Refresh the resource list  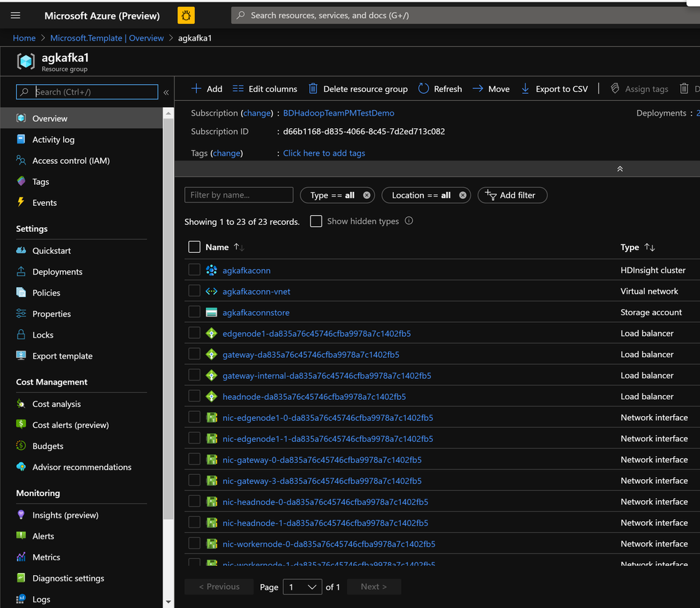[x=440, y=89]
